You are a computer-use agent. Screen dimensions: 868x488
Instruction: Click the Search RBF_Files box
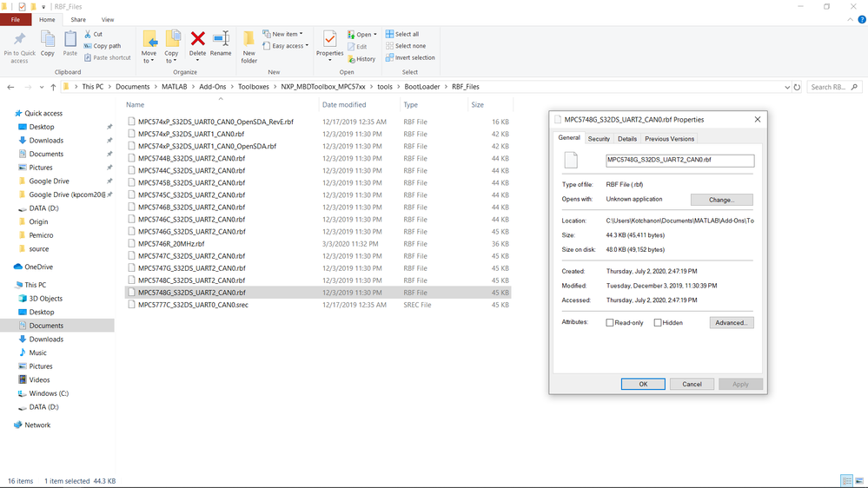[833, 87]
